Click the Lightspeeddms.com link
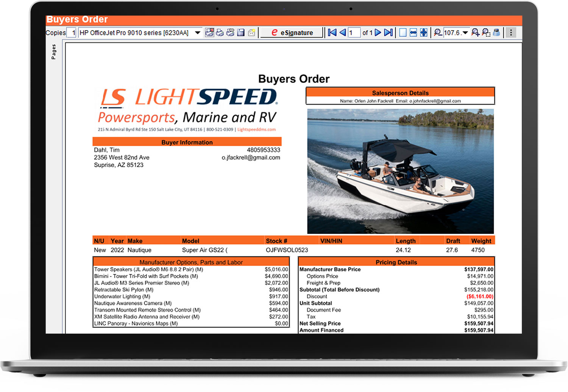Image resolution: width=568 pixels, height=392 pixels. pyautogui.click(x=256, y=130)
